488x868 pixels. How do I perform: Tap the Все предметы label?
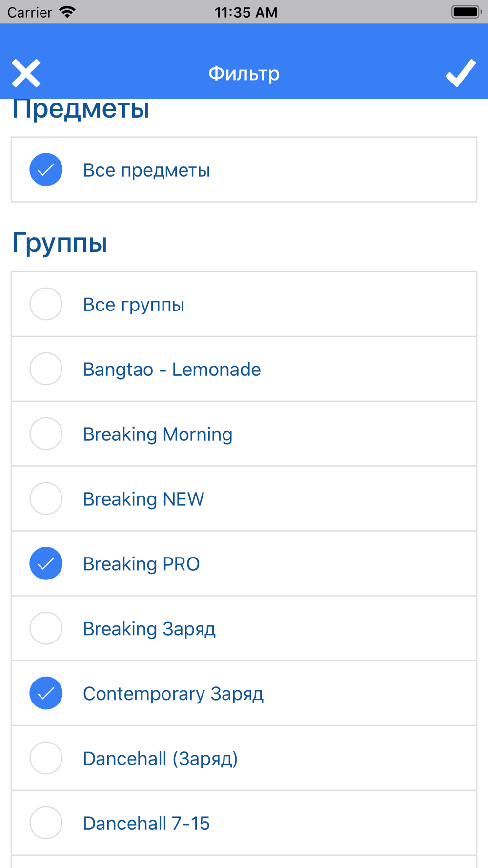[x=146, y=170]
